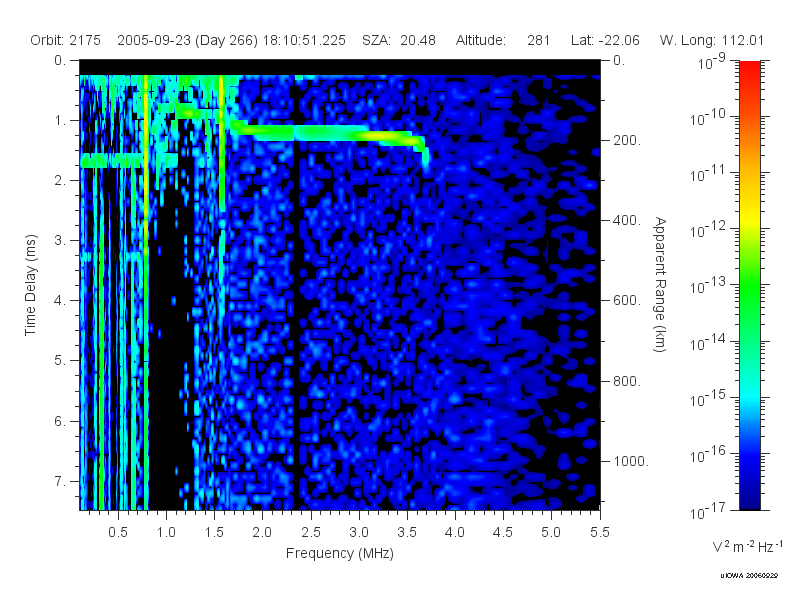
Task: Click the 'W. Long: 112.01' text
Action: point(712,40)
